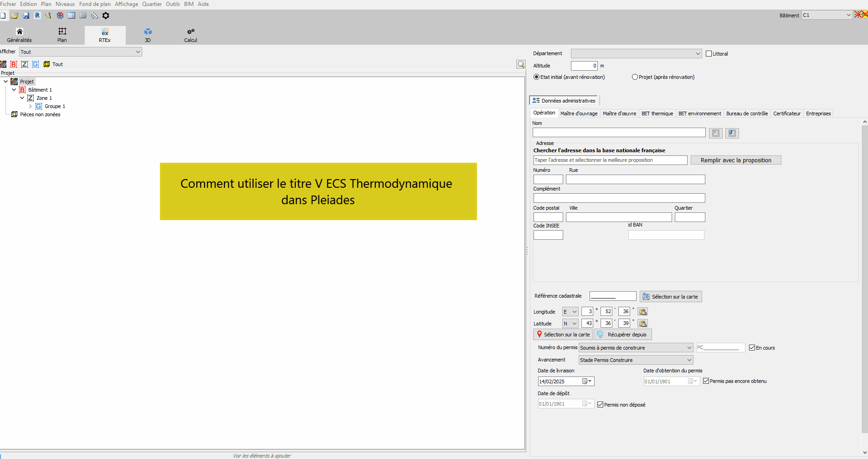Image resolution: width=868 pixels, height=459 pixels.
Task: Open a project with the folder icon
Action: pyautogui.click(x=15, y=15)
